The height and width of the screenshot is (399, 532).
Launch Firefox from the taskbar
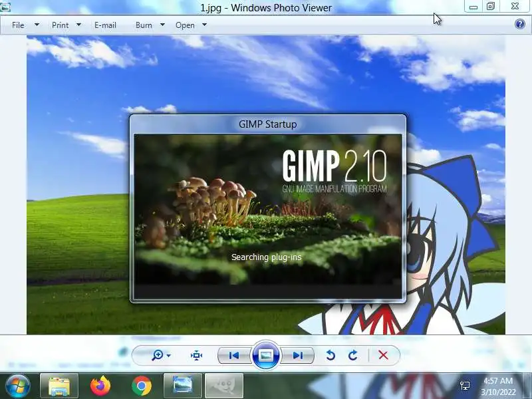click(x=100, y=386)
